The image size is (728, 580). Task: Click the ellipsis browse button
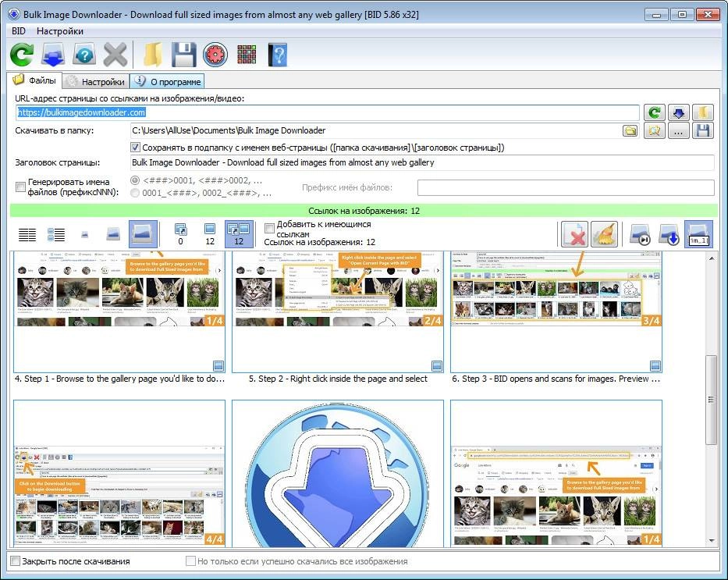(x=678, y=131)
